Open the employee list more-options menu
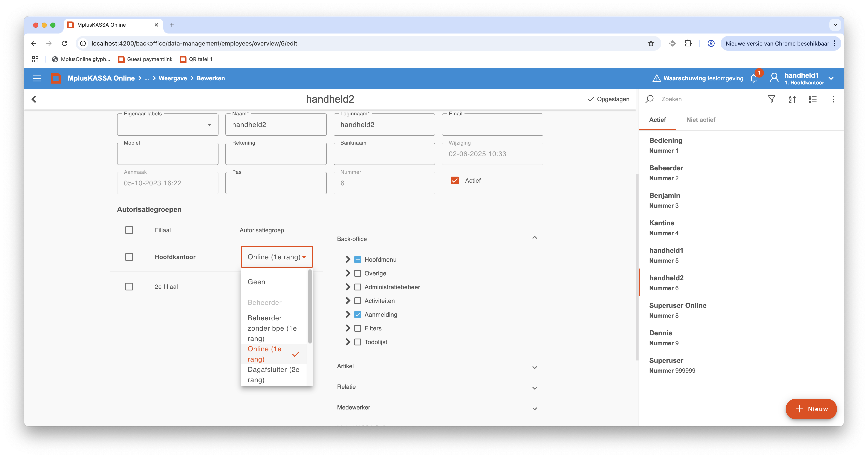Screen dimensions: 868x458 click(x=833, y=99)
